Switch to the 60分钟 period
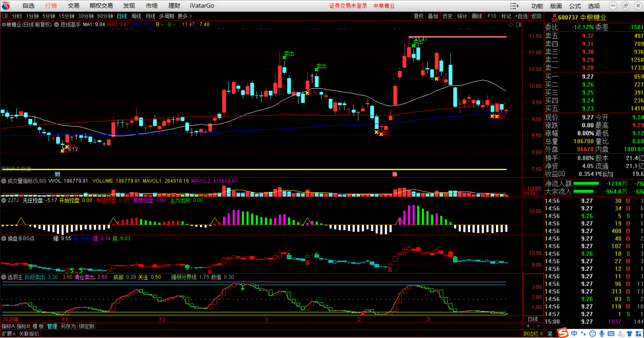Viewport: 644px width, 338px height. click(105, 16)
